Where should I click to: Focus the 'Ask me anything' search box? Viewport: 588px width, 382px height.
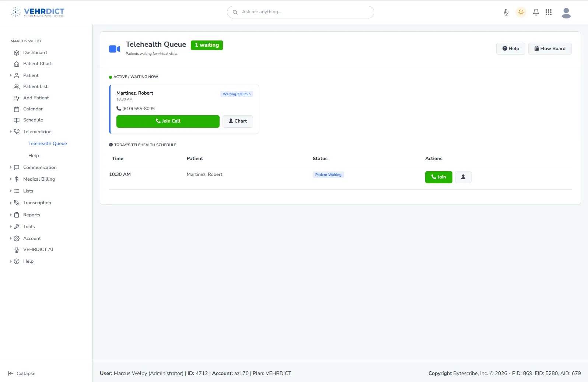301,12
